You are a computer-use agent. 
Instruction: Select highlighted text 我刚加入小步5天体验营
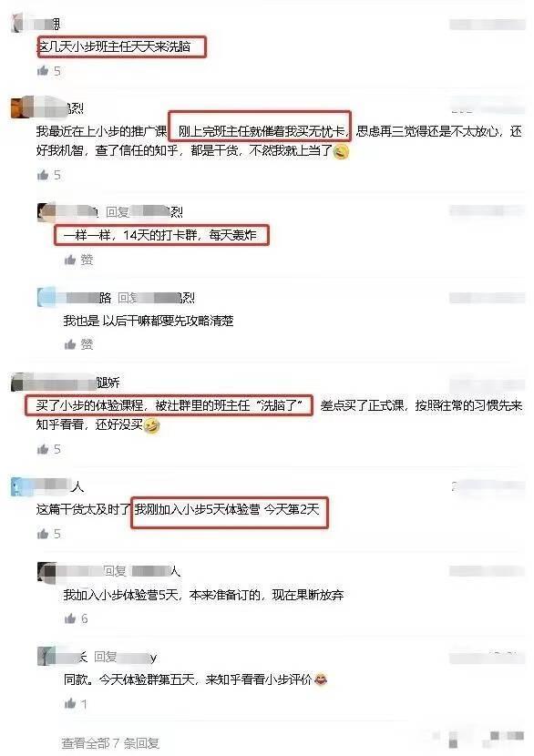coord(198,510)
